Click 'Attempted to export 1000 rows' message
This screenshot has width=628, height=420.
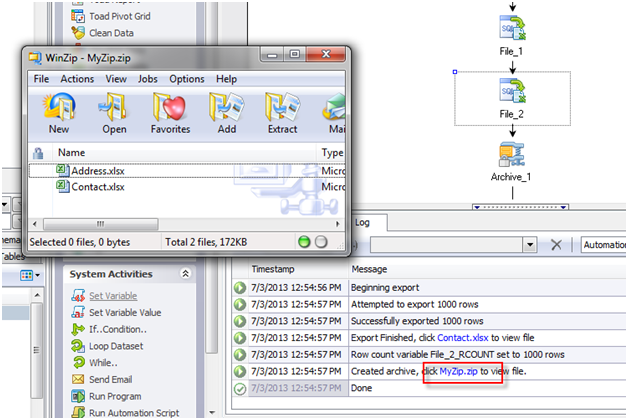pyautogui.click(x=415, y=304)
